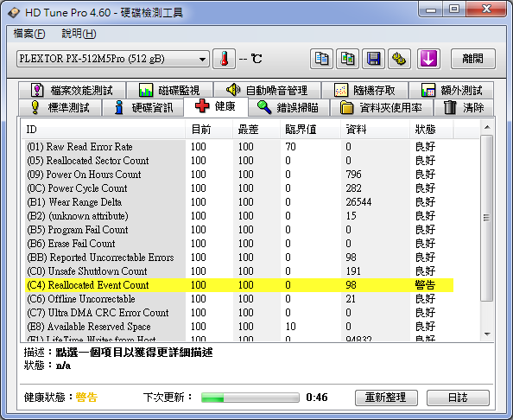Switch to the 清除 tab
The width and height of the screenshot is (513, 420).
(x=464, y=107)
